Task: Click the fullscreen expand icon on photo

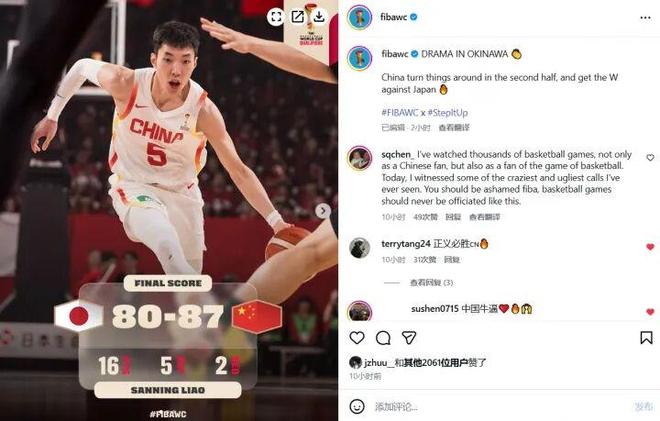Action: 276,17
